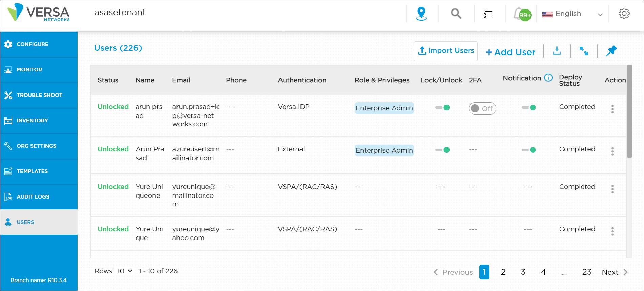Toggle Lock/Unlock switch for arun prsad

(x=442, y=108)
